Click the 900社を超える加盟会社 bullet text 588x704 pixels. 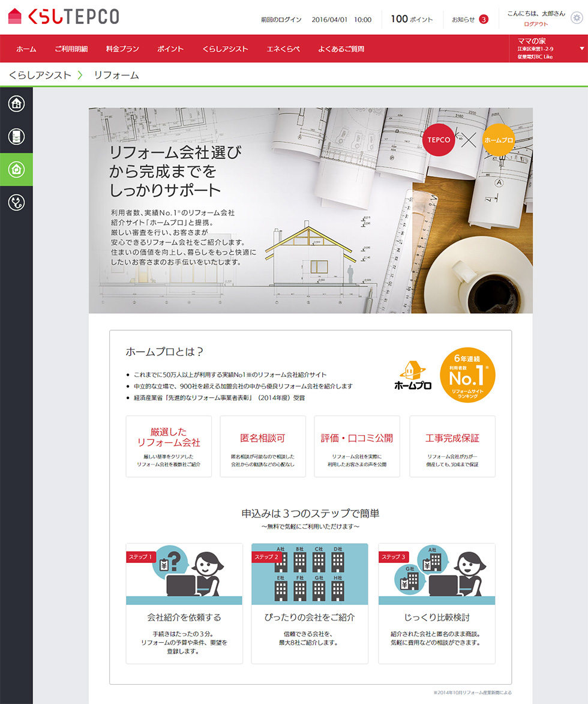coord(243,386)
